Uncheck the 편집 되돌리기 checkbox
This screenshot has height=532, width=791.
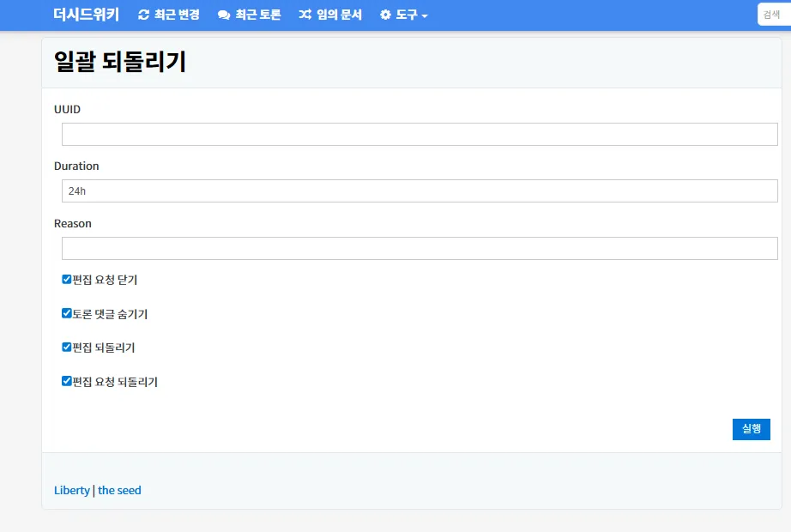click(x=66, y=346)
